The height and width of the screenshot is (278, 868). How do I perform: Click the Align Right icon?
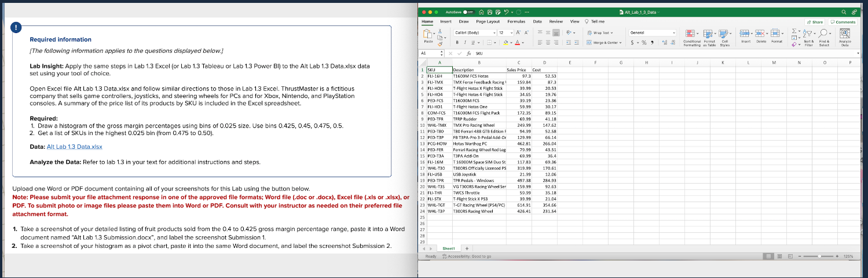pos(556,42)
